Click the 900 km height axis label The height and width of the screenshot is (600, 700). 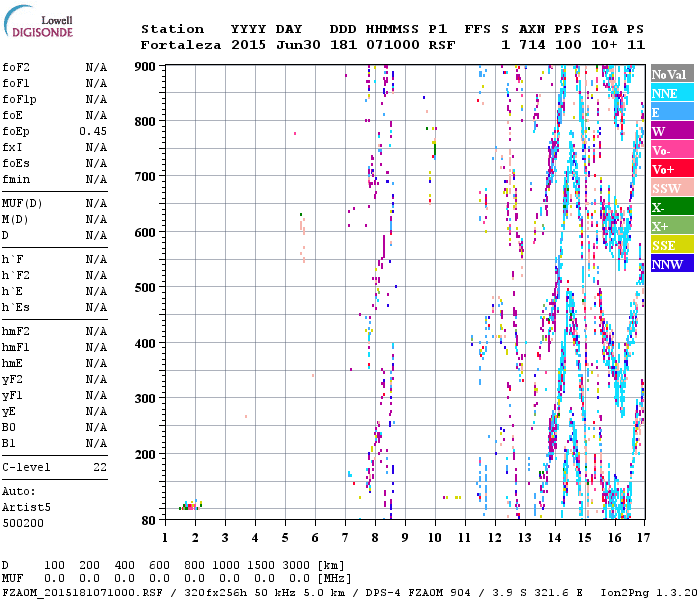click(x=146, y=67)
